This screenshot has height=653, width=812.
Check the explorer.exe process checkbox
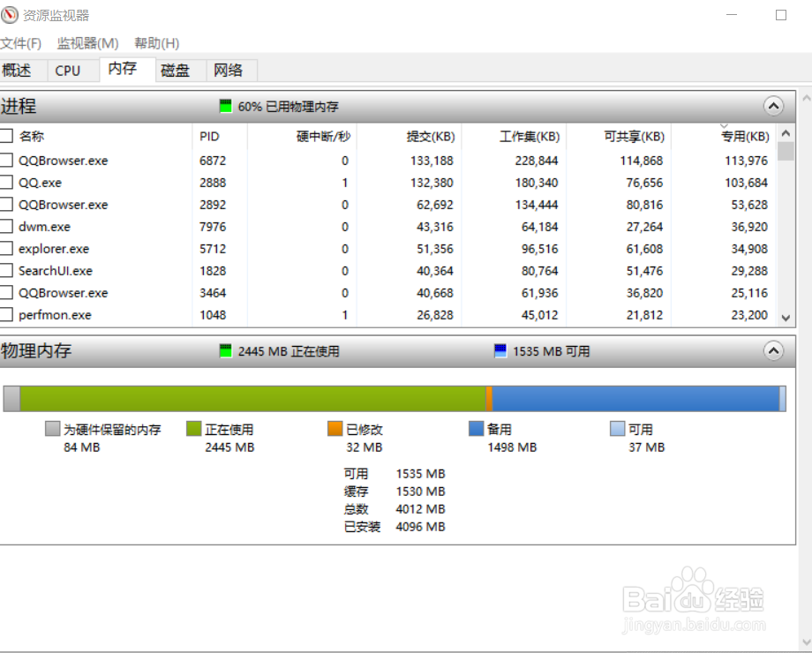coord(6,249)
